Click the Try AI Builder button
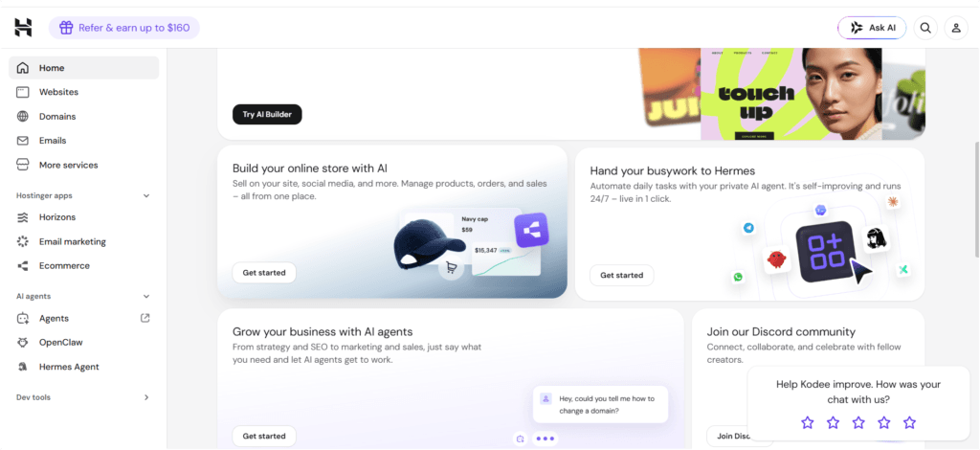 click(267, 114)
